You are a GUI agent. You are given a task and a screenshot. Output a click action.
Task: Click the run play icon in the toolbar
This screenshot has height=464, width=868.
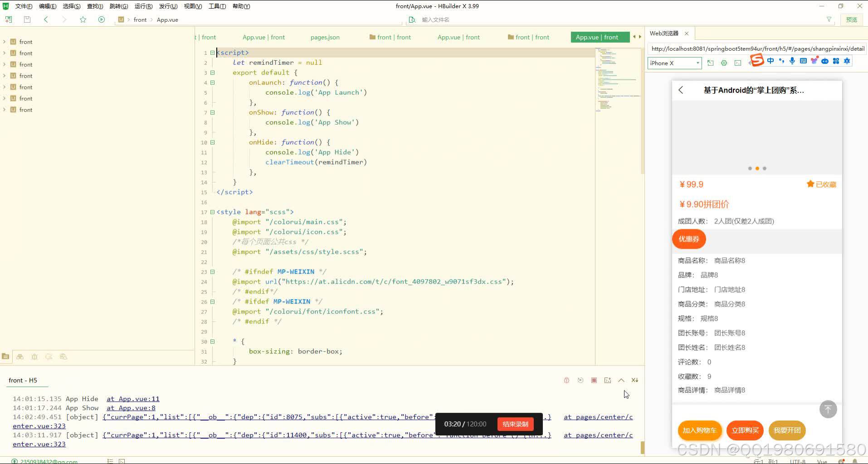[x=102, y=19]
